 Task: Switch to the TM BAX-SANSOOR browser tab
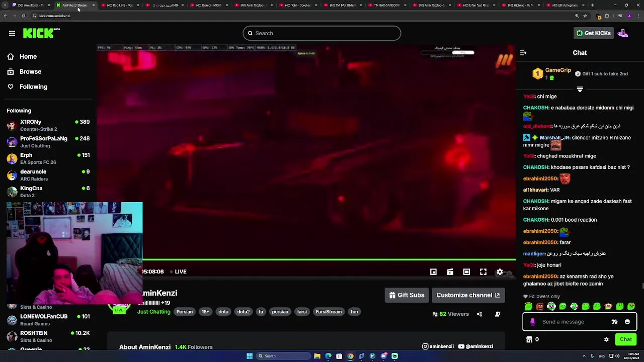(386, 5)
